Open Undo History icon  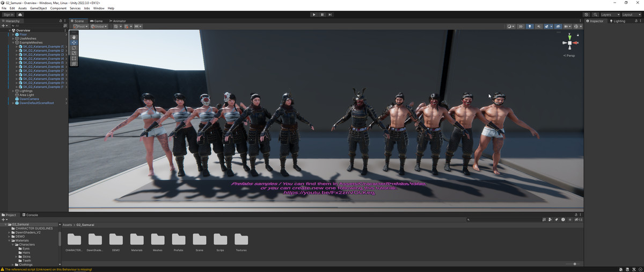pyautogui.click(x=587, y=15)
